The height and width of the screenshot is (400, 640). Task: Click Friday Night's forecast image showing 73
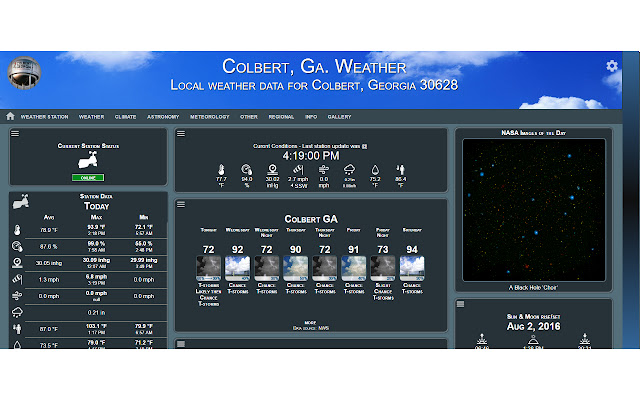point(383,268)
